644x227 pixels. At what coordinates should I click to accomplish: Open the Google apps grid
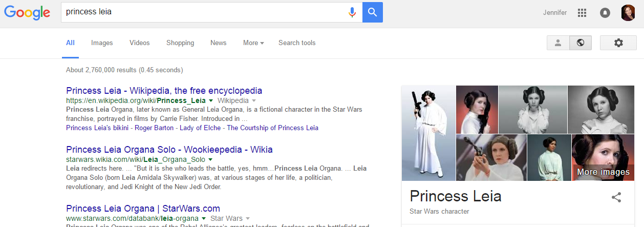582,13
